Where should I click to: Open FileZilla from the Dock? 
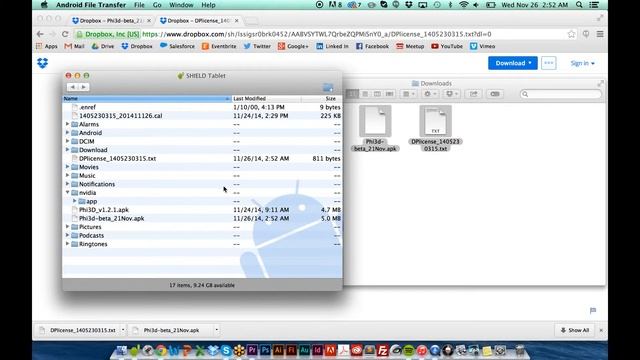(382, 350)
